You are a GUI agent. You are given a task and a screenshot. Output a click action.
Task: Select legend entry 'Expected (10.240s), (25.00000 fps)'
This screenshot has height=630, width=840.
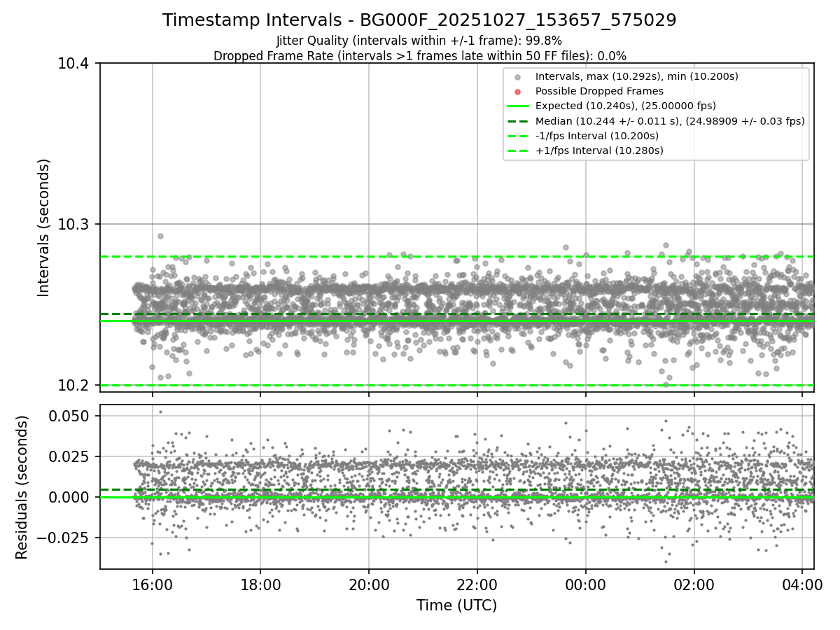coord(625,106)
